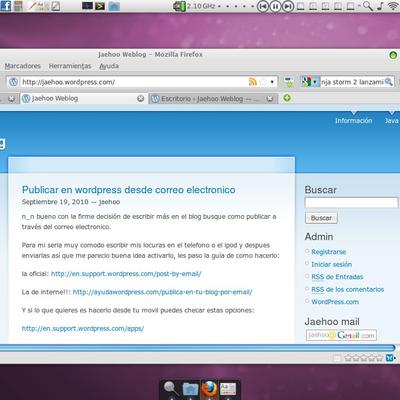The height and width of the screenshot is (400, 400).
Task: Open the file manager folder in the dock
Action: [x=190, y=389]
